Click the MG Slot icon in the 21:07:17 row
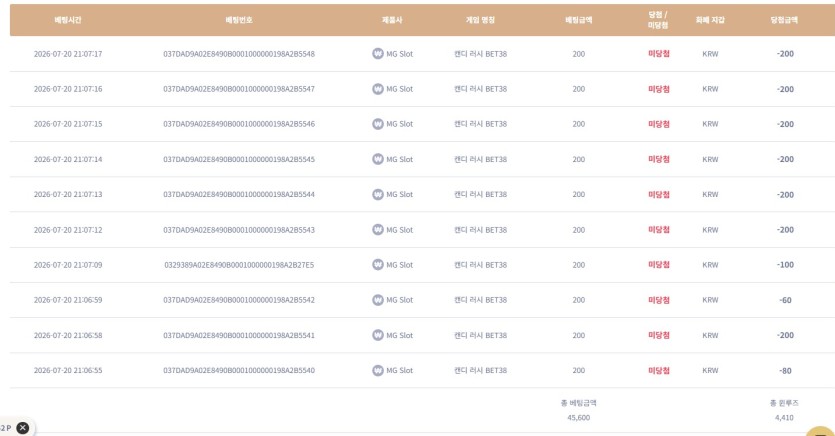The image size is (835, 436). 378,54
